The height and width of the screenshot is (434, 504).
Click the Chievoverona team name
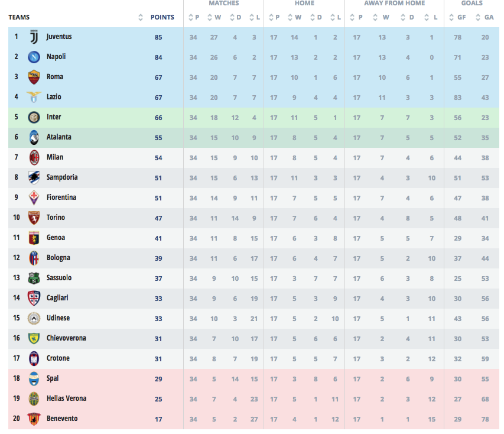(66, 338)
